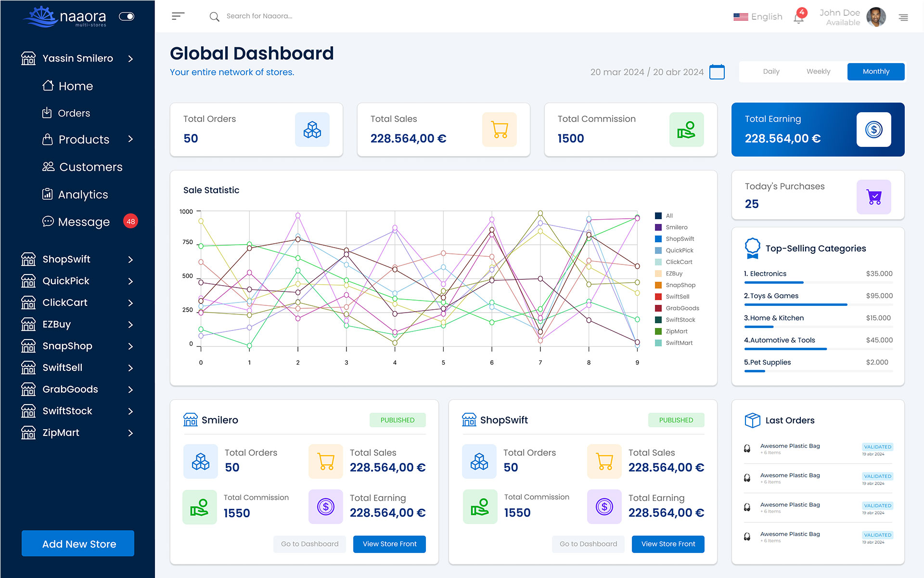
Task: Click the Add New Store button
Action: coord(78,543)
